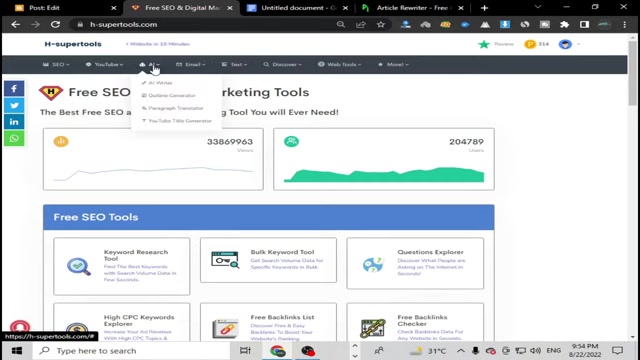Open the user profile avatar menu
This screenshot has height=360, width=640.
coord(565,44)
